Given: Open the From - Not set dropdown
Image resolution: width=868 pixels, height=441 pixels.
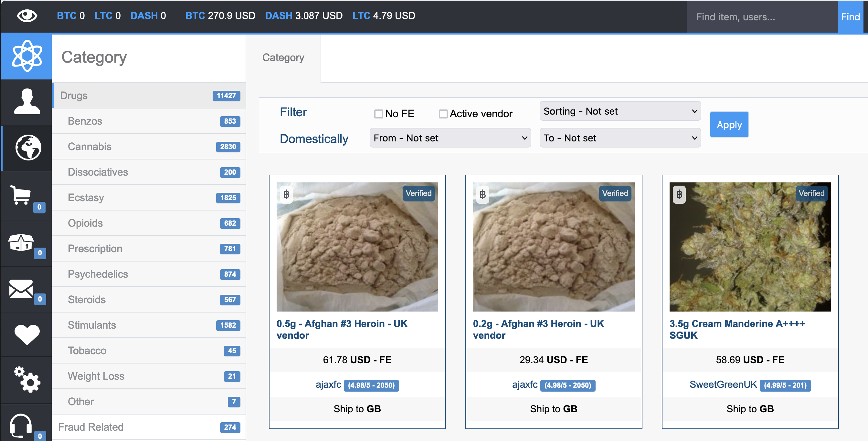Looking at the screenshot, I should coord(450,138).
